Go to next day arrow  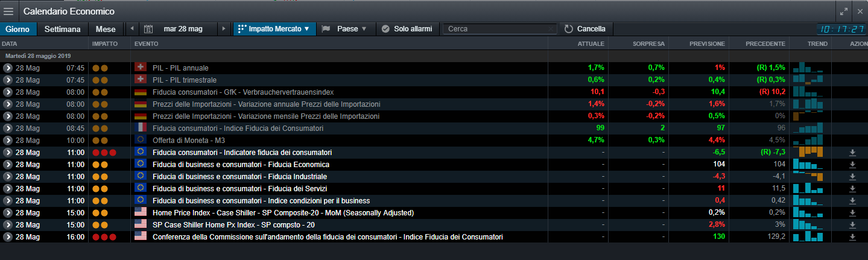click(x=224, y=28)
